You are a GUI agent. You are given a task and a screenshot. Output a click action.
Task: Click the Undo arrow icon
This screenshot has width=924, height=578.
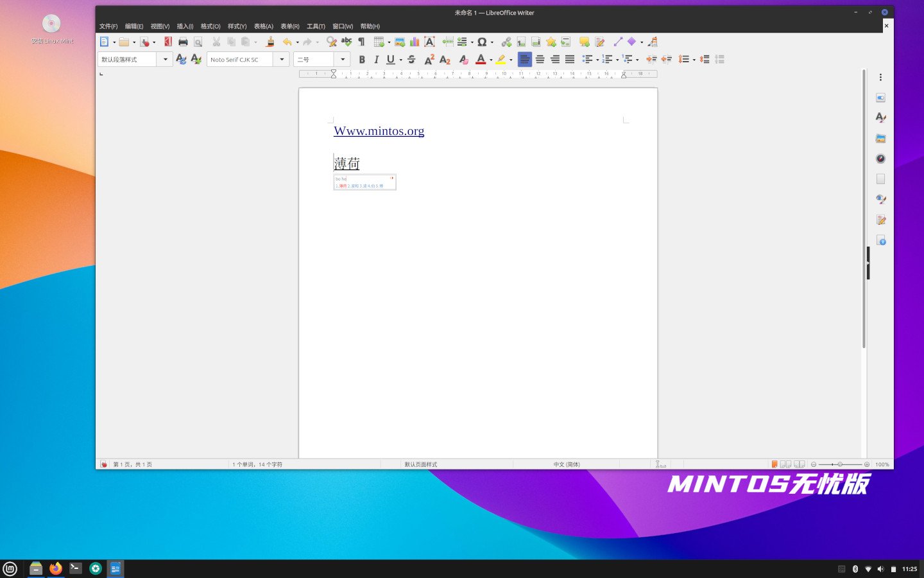[x=287, y=42]
